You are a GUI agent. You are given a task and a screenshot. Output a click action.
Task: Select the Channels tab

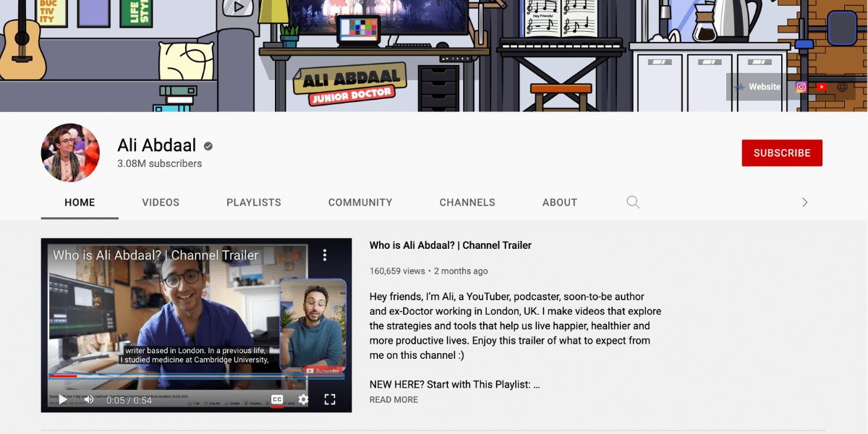click(467, 203)
